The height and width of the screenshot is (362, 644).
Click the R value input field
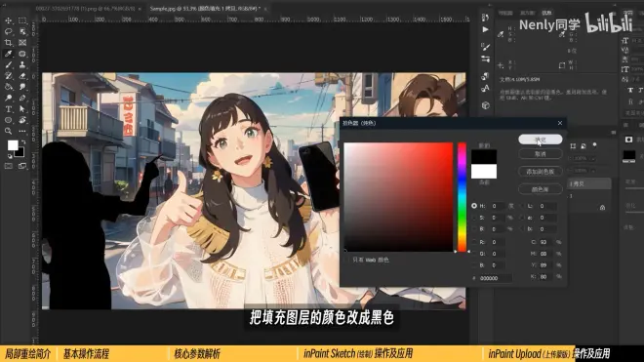point(499,242)
